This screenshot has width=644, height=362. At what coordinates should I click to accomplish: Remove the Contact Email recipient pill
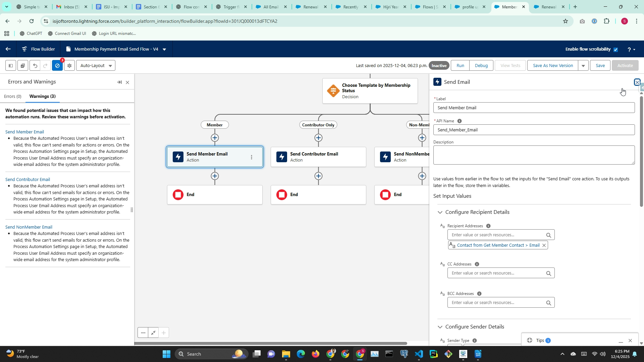pos(544,245)
